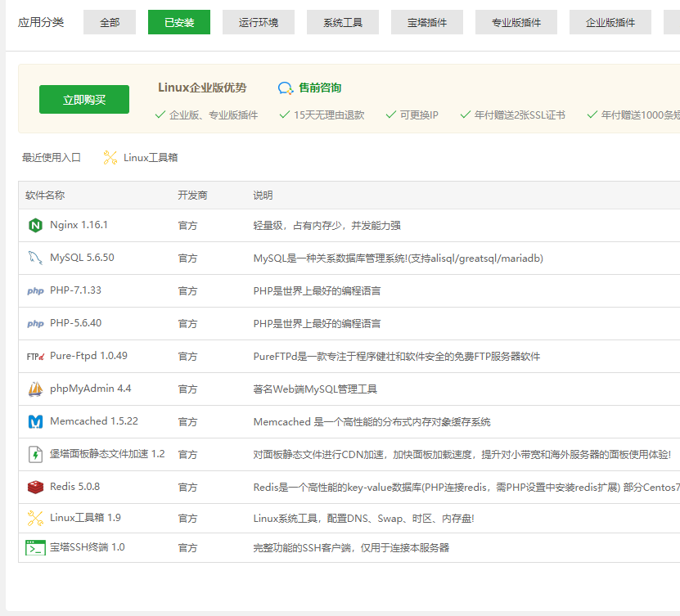The height and width of the screenshot is (616, 680).
Task: Click the 可更换IP text
Action: point(419,115)
